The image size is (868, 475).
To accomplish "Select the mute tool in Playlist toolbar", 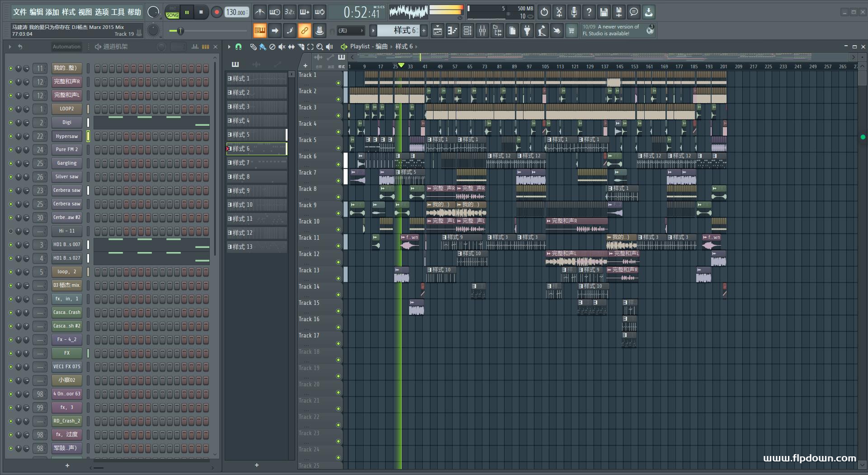I will click(282, 47).
